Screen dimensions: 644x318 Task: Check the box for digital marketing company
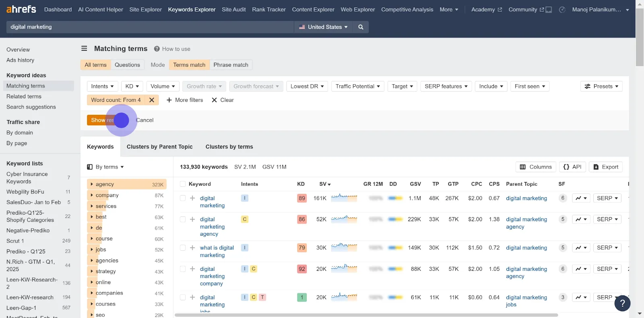pos(183,269)
